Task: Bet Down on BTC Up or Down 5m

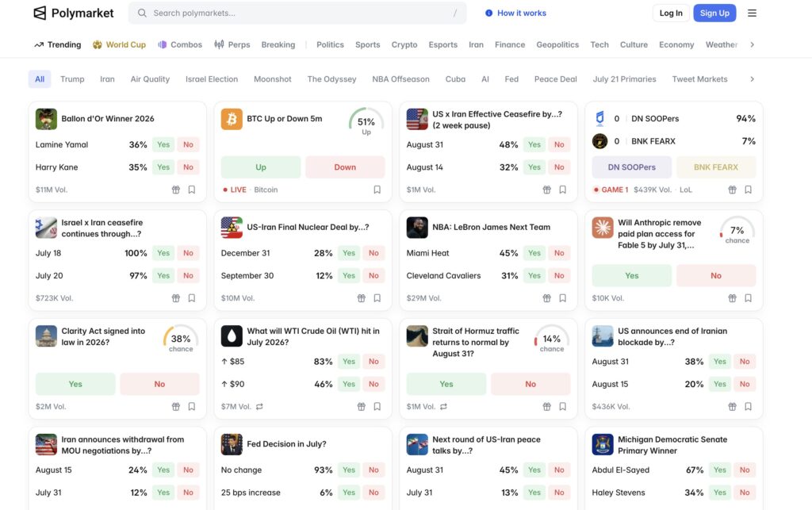Action: pos(345,167)
